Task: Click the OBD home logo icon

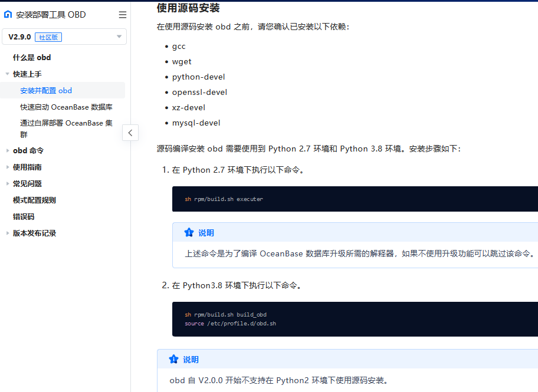Action: (8, 14)
